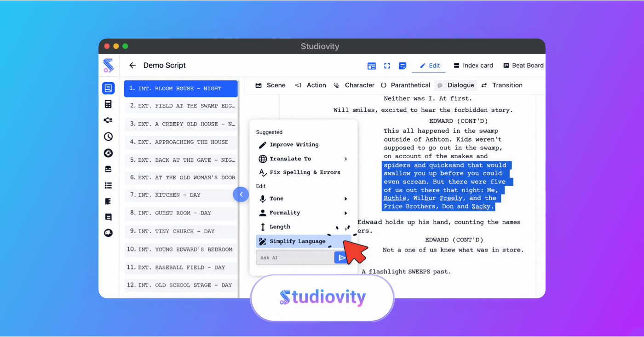644x337 pixels.
Task: Click the panel layout icon in the header
Action: 371,66
